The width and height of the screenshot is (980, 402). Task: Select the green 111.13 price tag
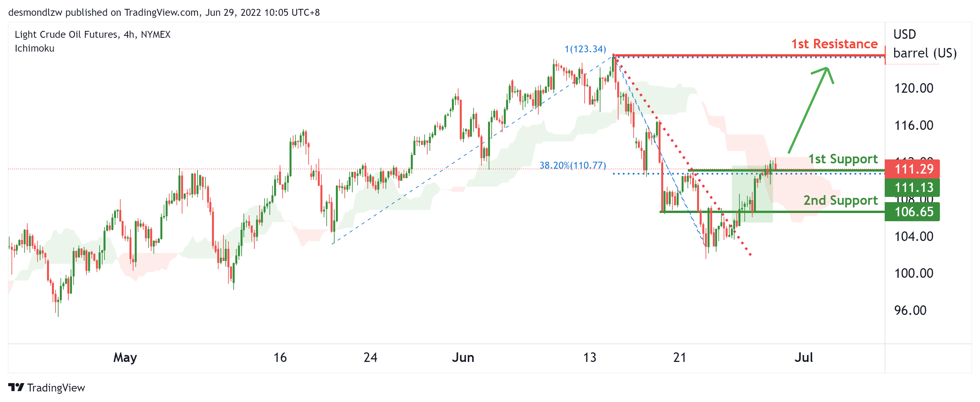912,187
